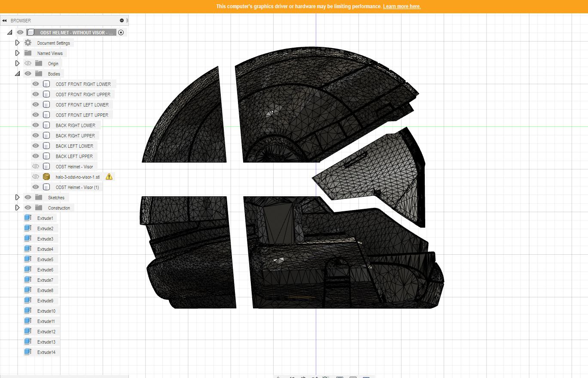Click the body icon beside BACK LEFT LOWER

46,146
